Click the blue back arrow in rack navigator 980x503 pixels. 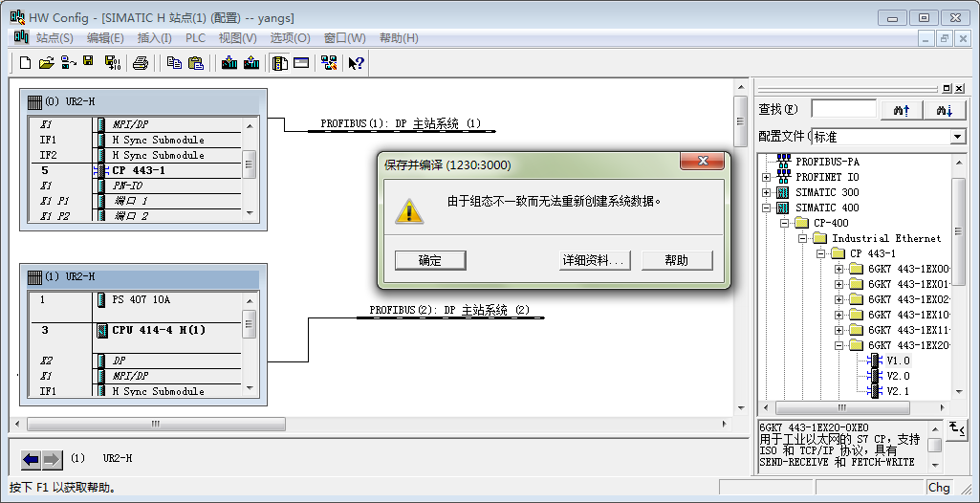32,460
